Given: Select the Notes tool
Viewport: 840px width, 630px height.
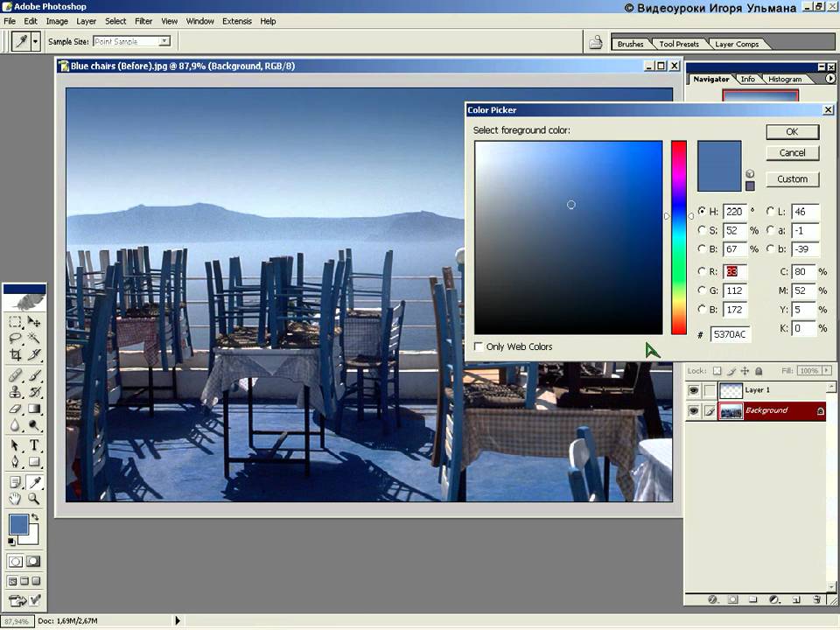Looking at the screenshot, I should coord(15,483).
